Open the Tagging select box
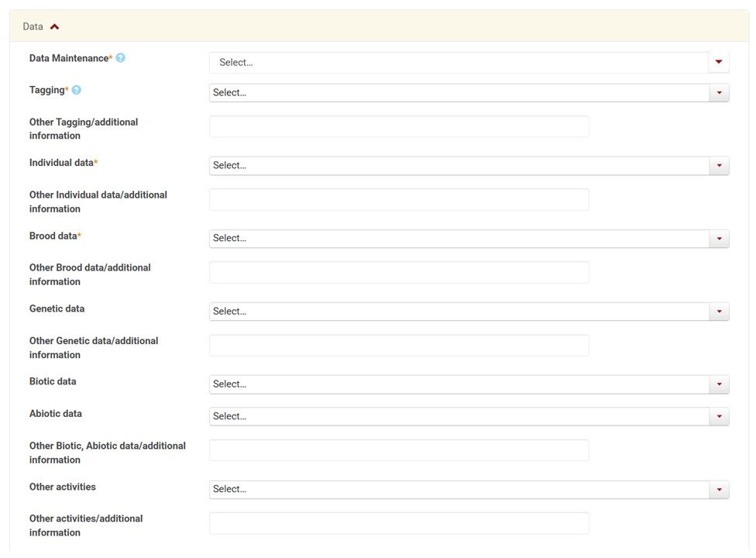Image resolution: width=756 pixels, height=558 pixels. pyautogui.click(x=459, y=93)
